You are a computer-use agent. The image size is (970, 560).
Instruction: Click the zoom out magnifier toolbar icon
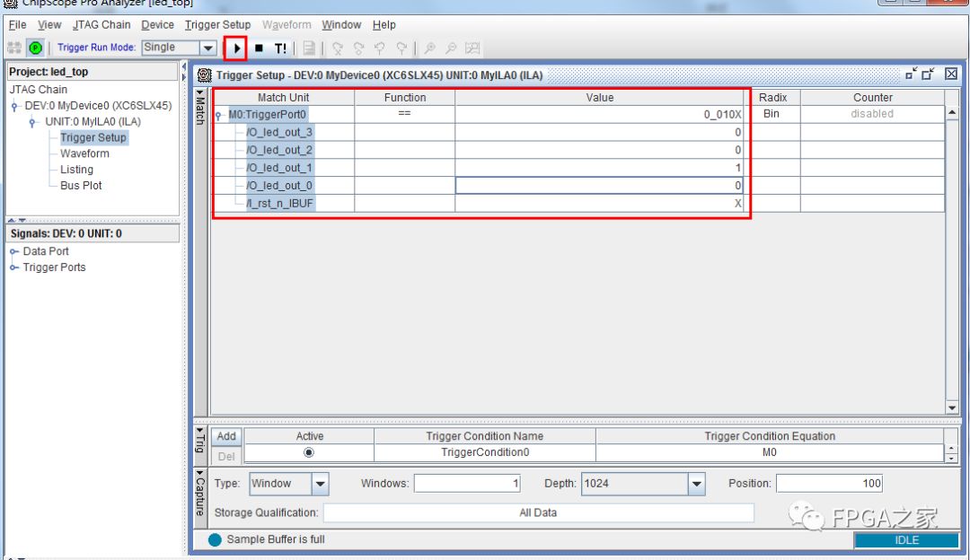451,48
